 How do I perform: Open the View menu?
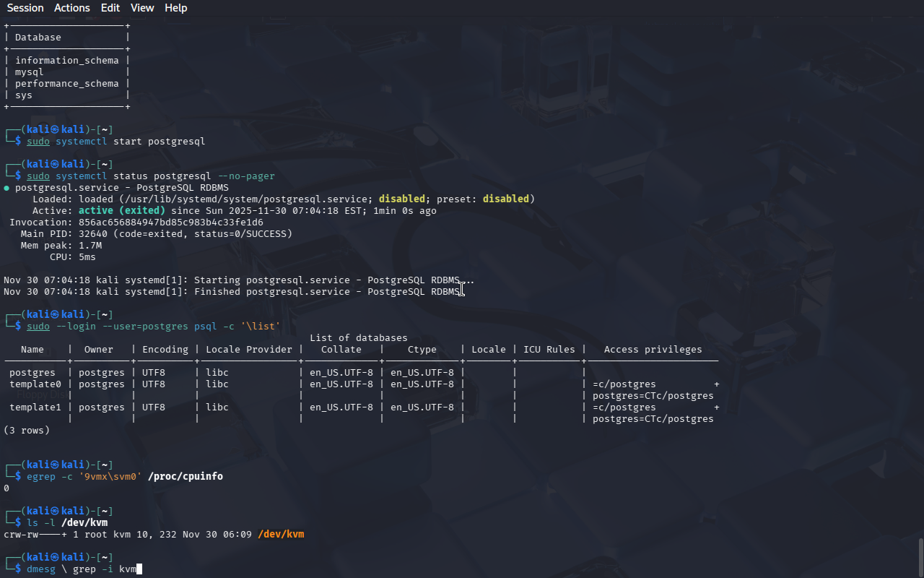(142, 8)
